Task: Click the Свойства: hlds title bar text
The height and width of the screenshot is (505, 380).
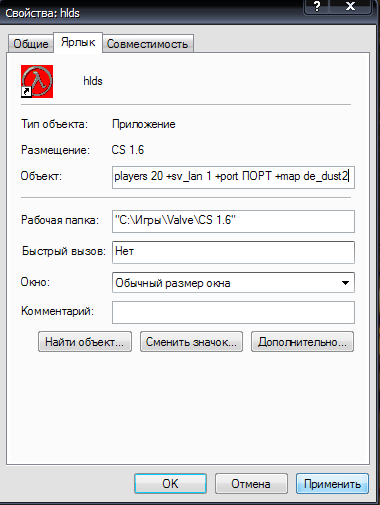Action: tap(43, 13)
